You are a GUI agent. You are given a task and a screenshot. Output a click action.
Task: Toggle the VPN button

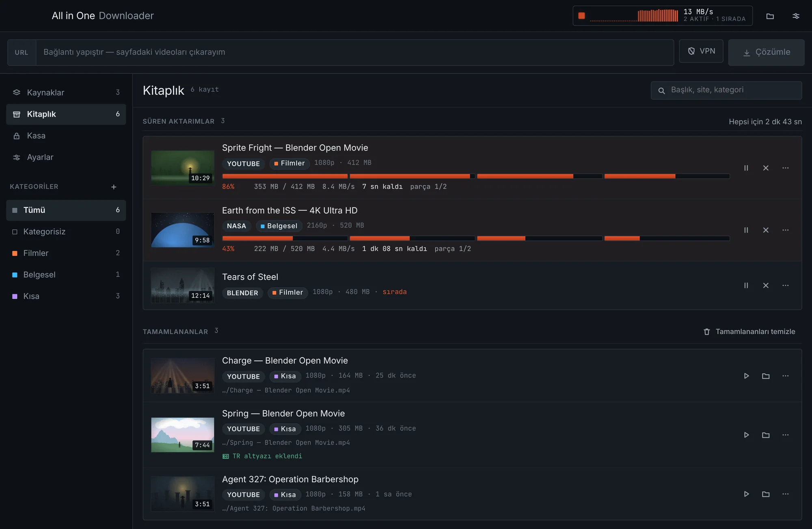click(701, 51)
